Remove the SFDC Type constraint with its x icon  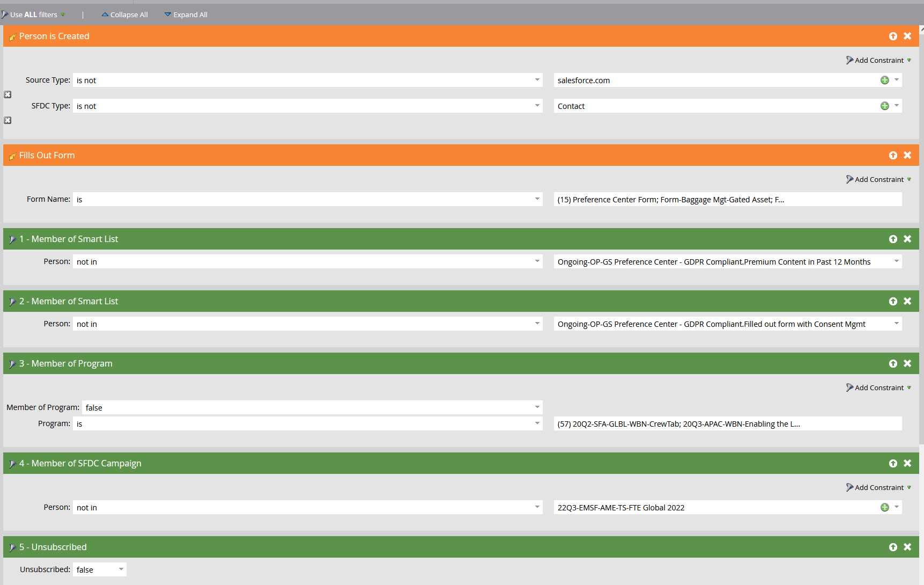pos(8,120)
